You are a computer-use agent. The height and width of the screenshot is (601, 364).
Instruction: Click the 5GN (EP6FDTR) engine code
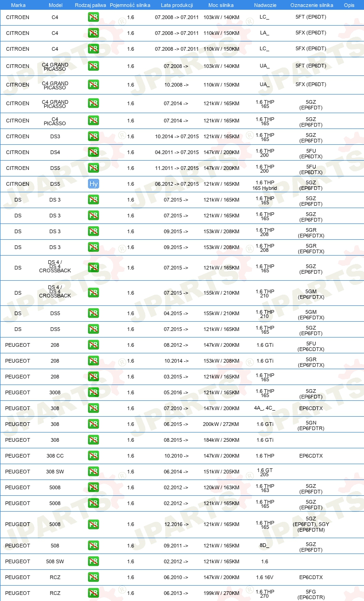[x=311, y=425]
